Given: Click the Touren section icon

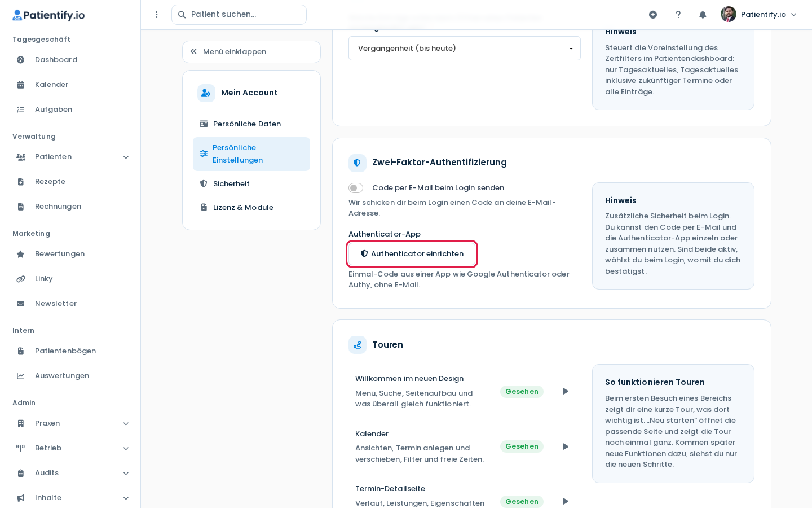Looking at the screenshot, I should tap(358, 345).
